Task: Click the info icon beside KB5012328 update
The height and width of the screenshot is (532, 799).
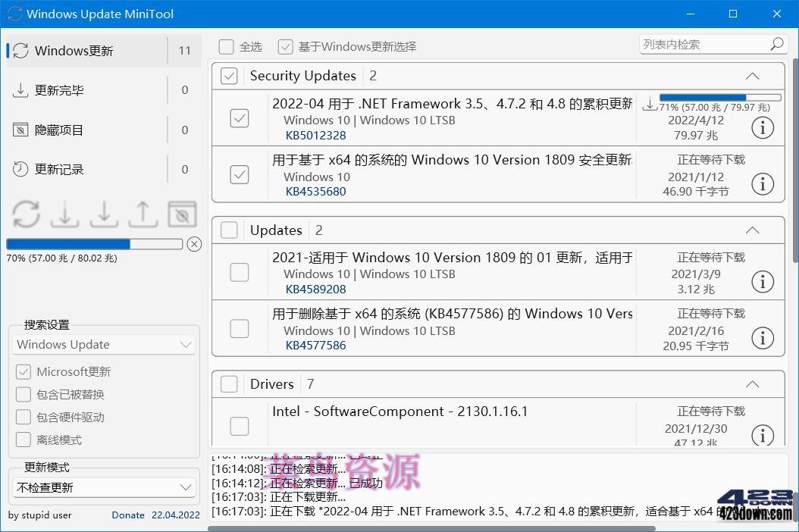Action: (763, 127)
